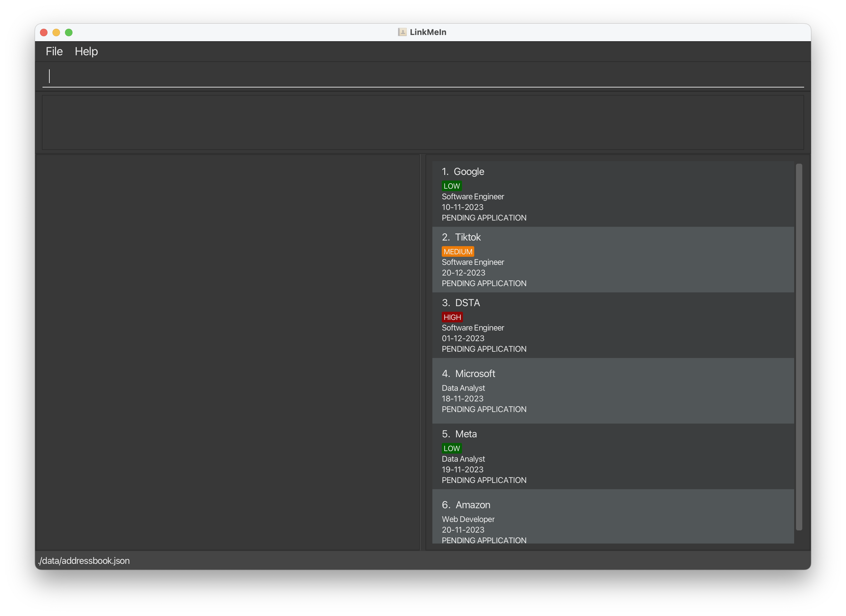The width and height of the screenshot is (846, 616).
Task: Click the LOW tag on Meta
Action: tap(451, 449)
